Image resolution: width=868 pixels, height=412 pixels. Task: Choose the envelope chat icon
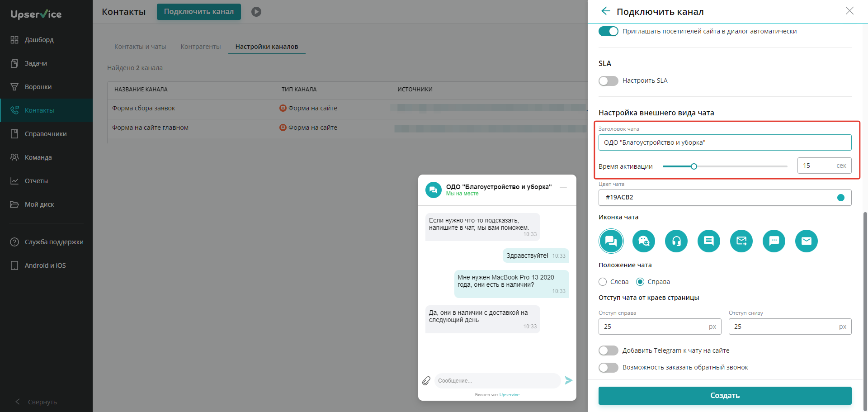tap(807, 241)
